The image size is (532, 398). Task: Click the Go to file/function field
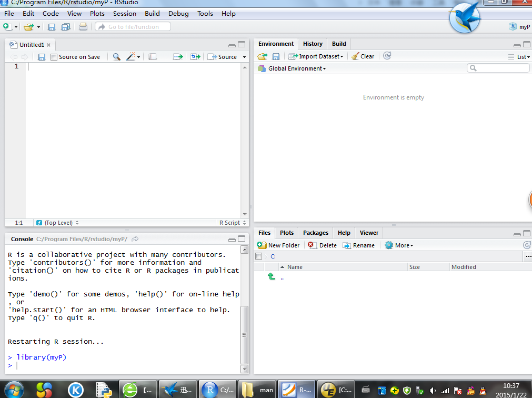133,27
